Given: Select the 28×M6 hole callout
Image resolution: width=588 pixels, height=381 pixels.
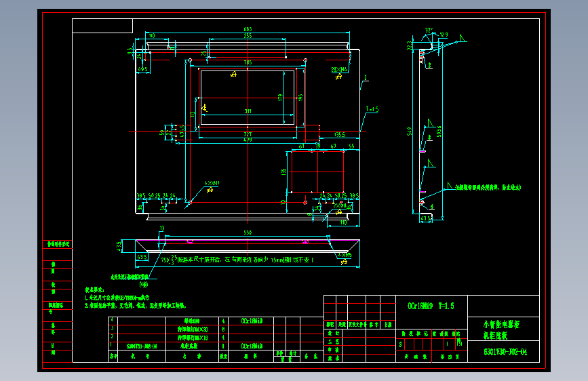Looking at the screenshot, I should (338, 70).
